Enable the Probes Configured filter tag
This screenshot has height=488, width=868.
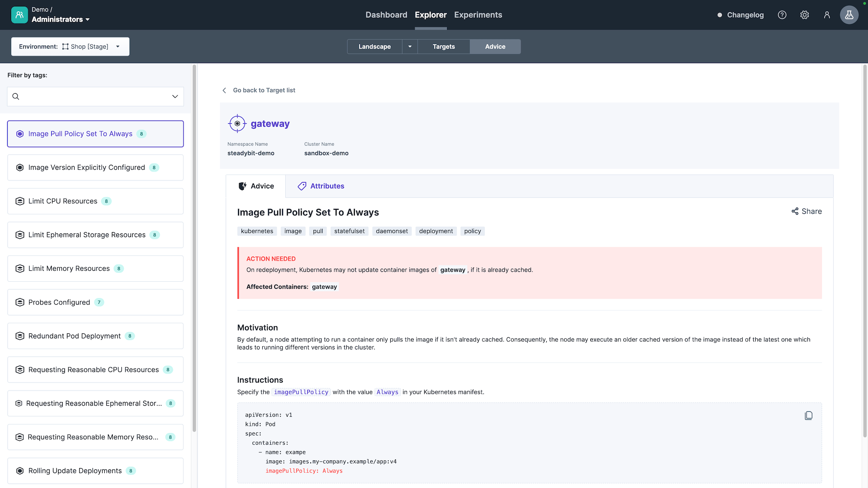click(x=95, y=302)
